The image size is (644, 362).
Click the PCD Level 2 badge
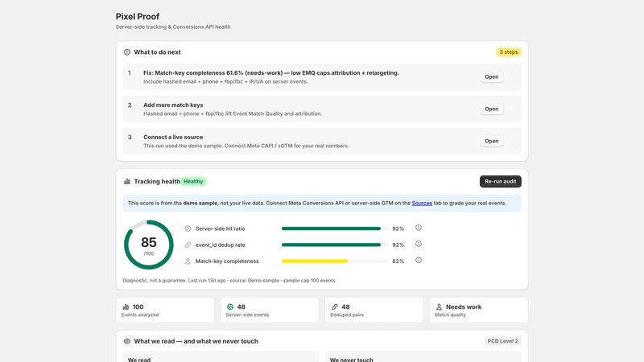tap(502, 341)
